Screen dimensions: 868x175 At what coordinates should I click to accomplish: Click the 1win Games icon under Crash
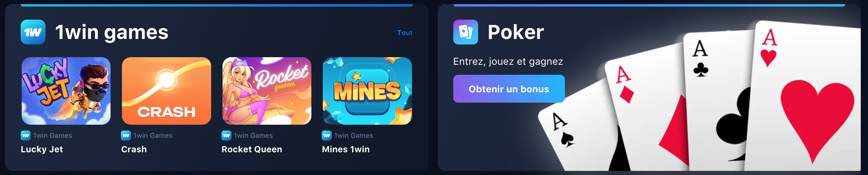tap(126, 135)
